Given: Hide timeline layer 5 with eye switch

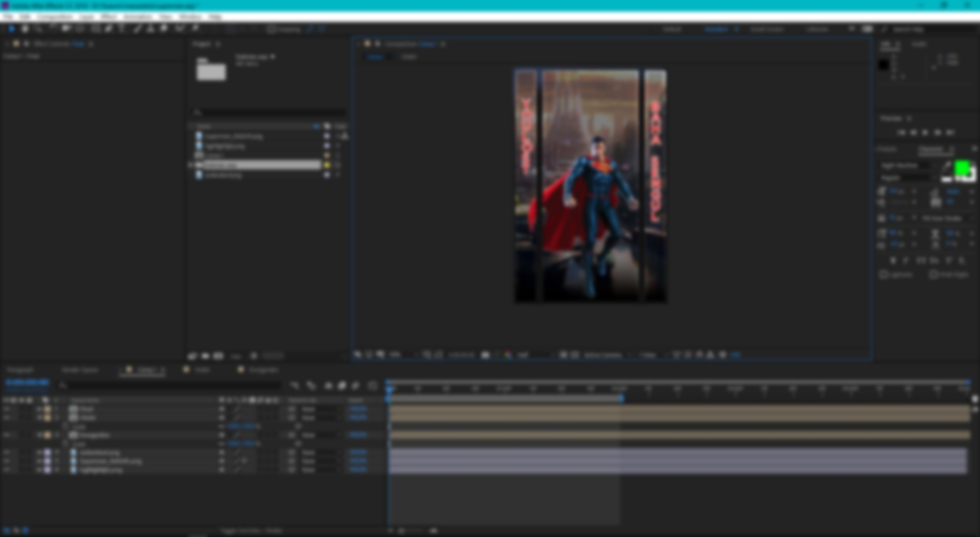Looking at the screenshot, I should point(7,461).
